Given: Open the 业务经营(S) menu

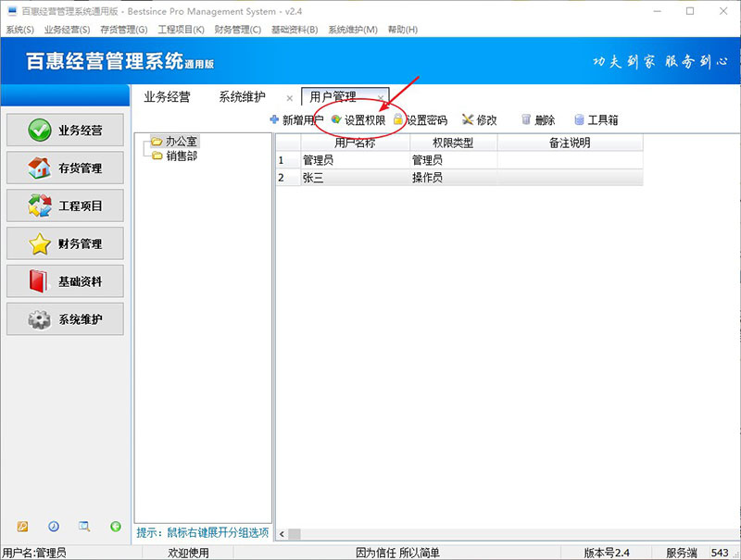Looking at the screenshot, I should (67, 30).
